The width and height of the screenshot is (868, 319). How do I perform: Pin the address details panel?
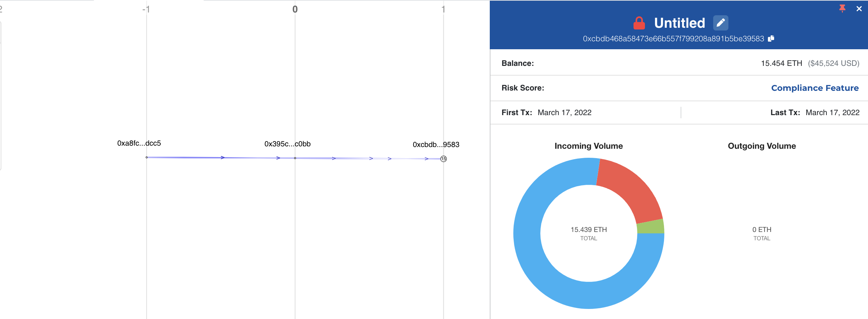pyautogui.click(x=842, y=8)
